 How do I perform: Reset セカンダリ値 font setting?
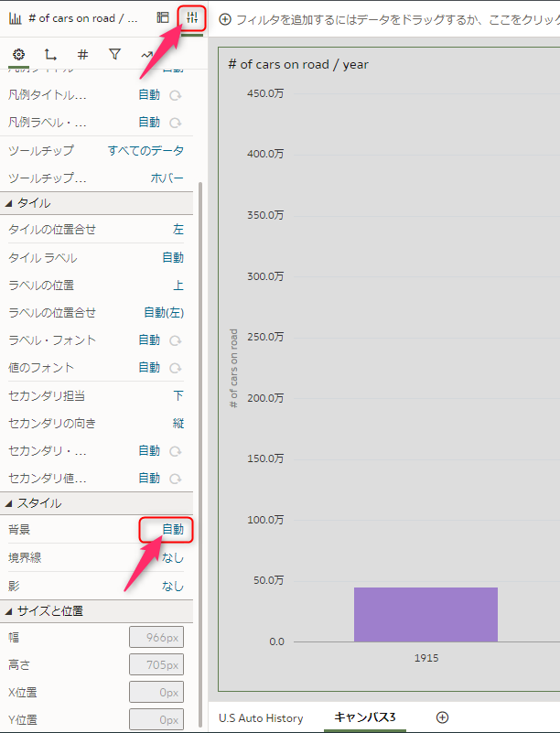click(x=176, y=479)
